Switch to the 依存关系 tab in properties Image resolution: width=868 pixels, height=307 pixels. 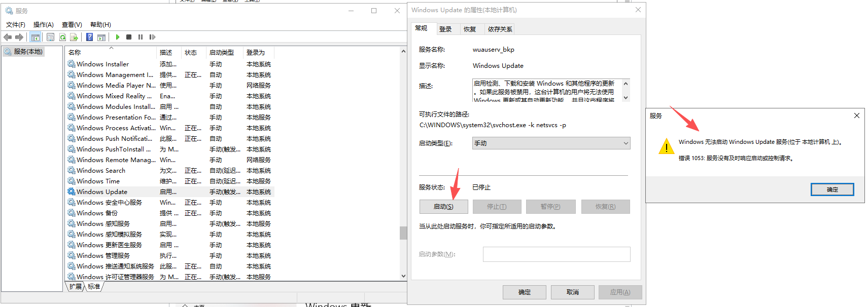pos(500,29)
